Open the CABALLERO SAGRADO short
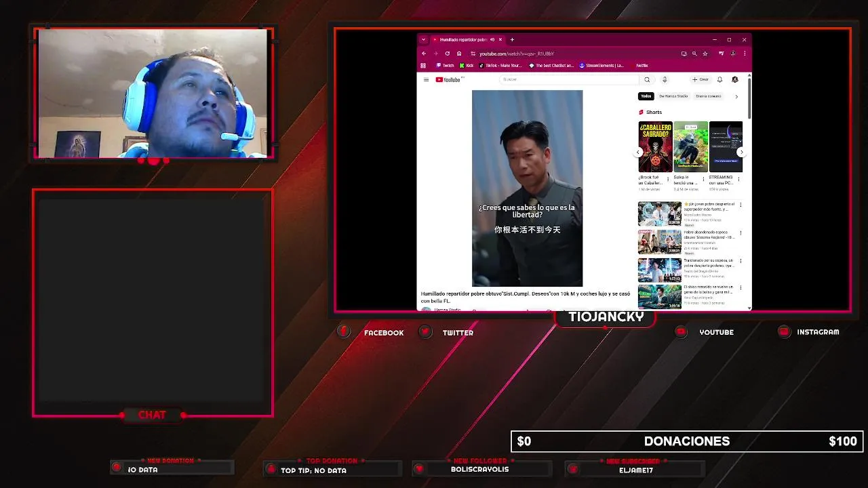This screenshot has height=488, width=868. pos(655,146)
